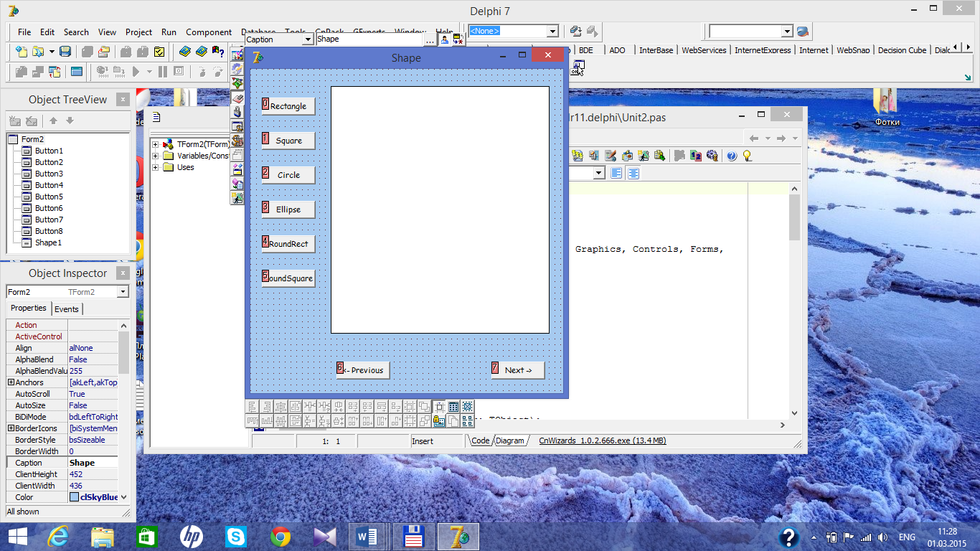
Task: Click move down arrow in Object TreeView
Action: pyautogui.click(x=70, y=121)
